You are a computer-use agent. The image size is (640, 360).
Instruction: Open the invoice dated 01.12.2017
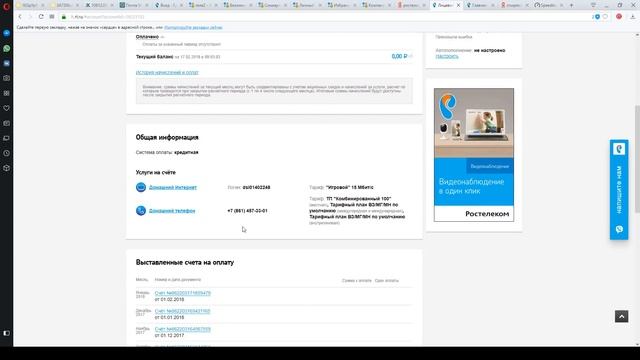(x=182, y=329)
